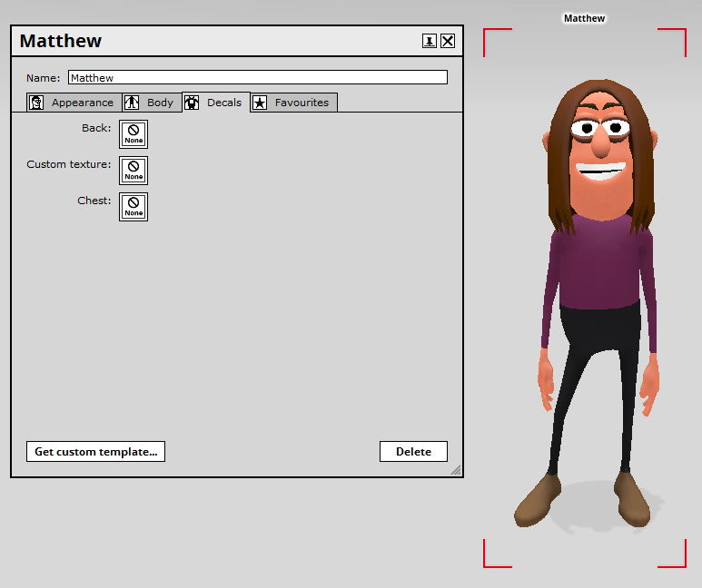
Task: Grab the window resize grip
Action: click(x=456, y=470)
